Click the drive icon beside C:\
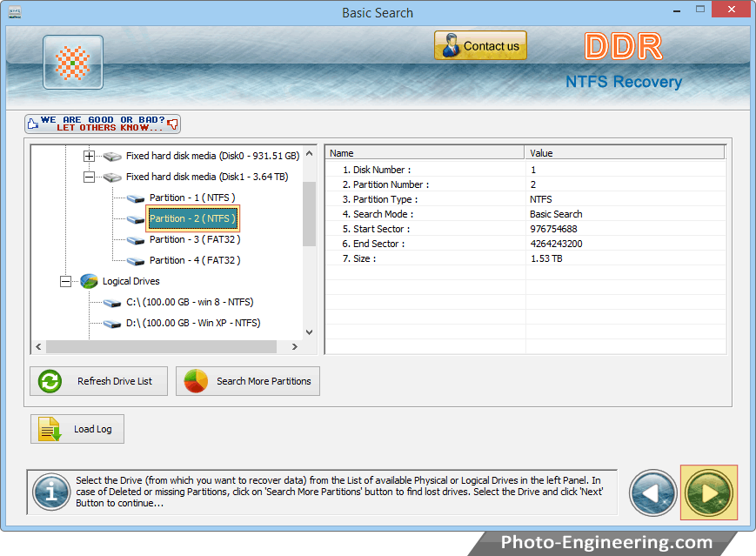 [x=112, y=303]
